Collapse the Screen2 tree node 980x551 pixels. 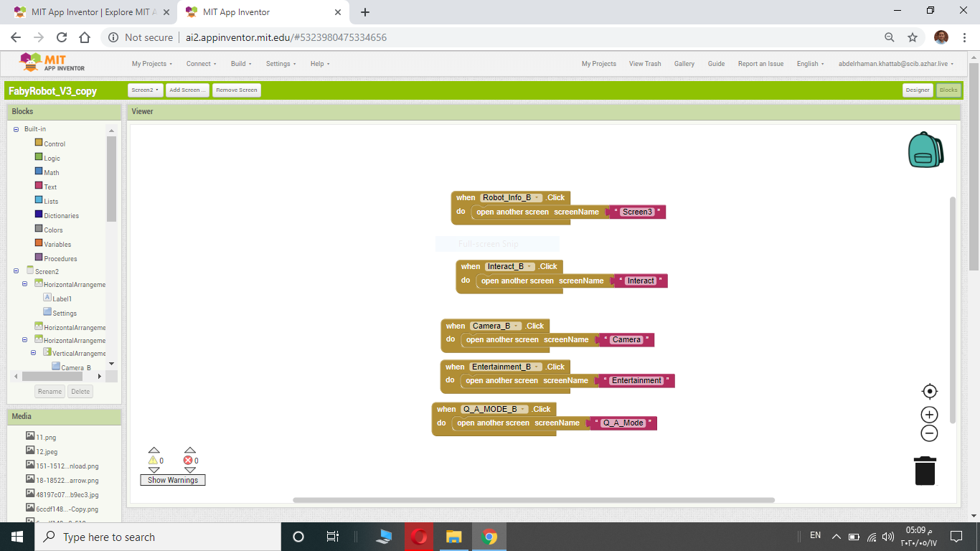[x=17, y=271]
